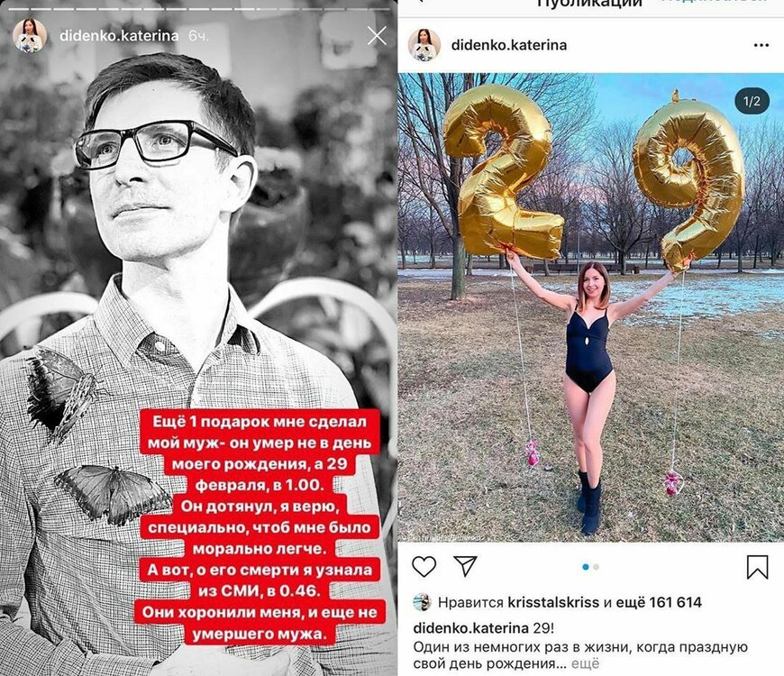
Task: Tap the didenko.katerina name in the caption
Action: click(x=470, y=628)
